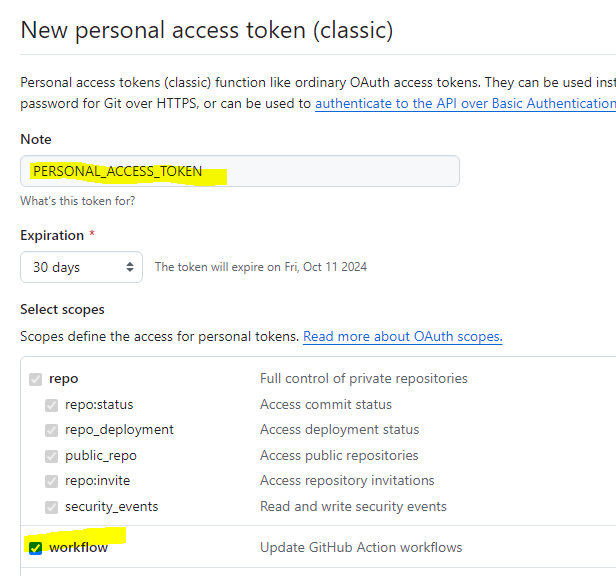Open the authenticate to the API link
The image size is (616, 576).
[465, 103]
